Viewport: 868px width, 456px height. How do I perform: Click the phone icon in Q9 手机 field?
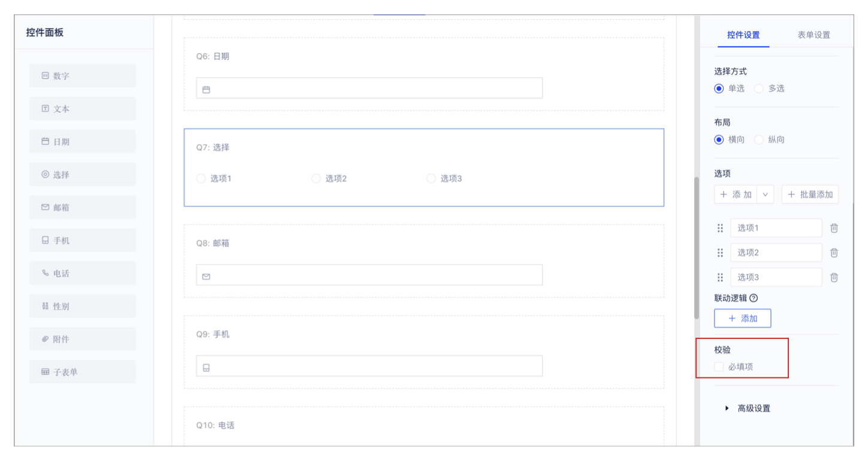pyautogui.click(x=206, y=368)
